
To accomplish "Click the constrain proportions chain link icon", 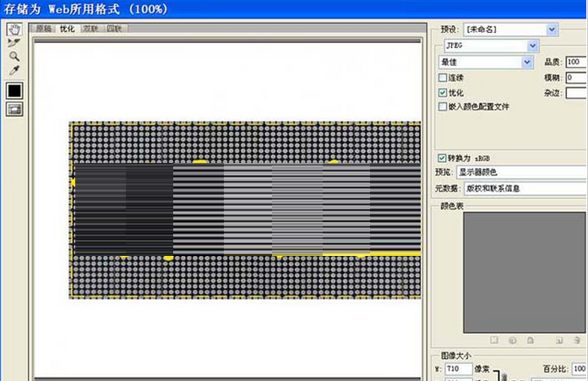I will [x=504, y=377].
